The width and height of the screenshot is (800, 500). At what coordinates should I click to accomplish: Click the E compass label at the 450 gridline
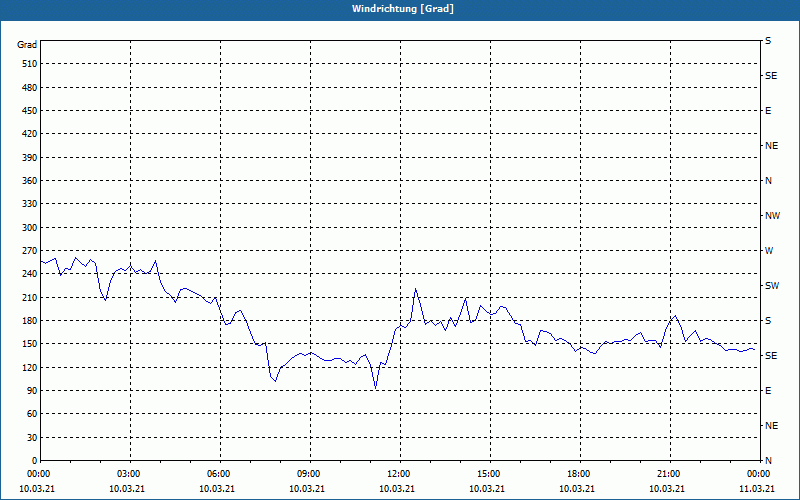tap(768, 111)
